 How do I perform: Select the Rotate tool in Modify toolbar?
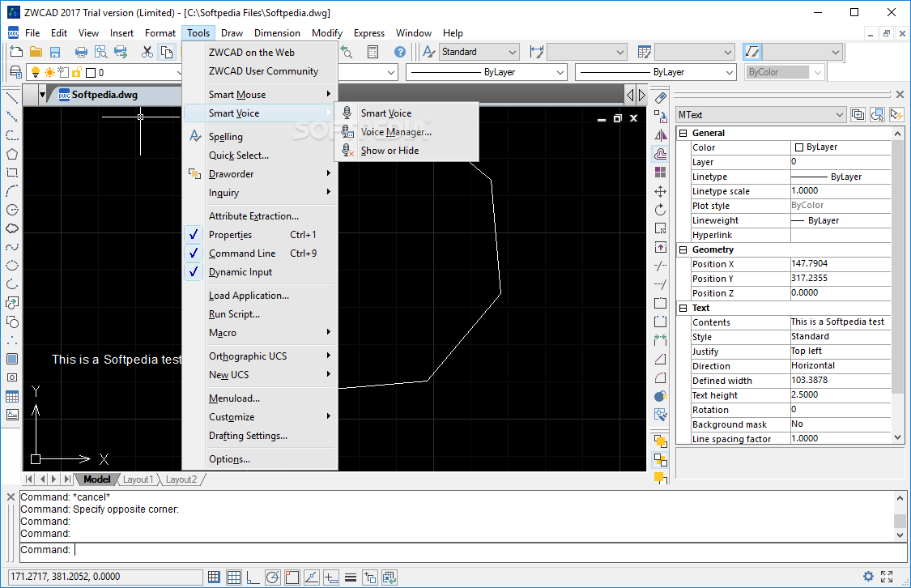click(x=661, y=210)
